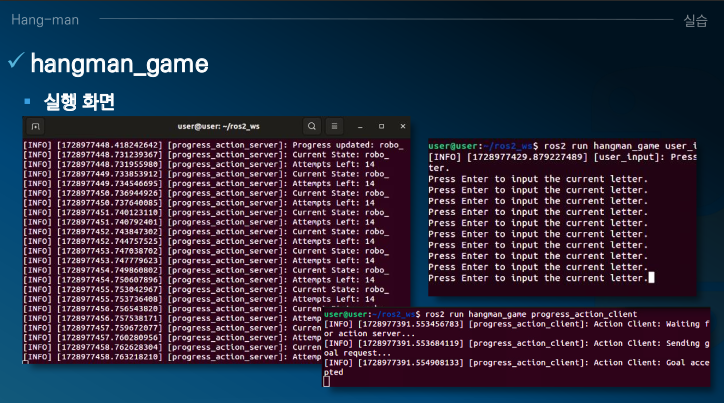Image resolution: width=724 pixels, height=403 pixels.
Task: Open search in the ros2_ws terminal header
Action: (x=312, y=126)
